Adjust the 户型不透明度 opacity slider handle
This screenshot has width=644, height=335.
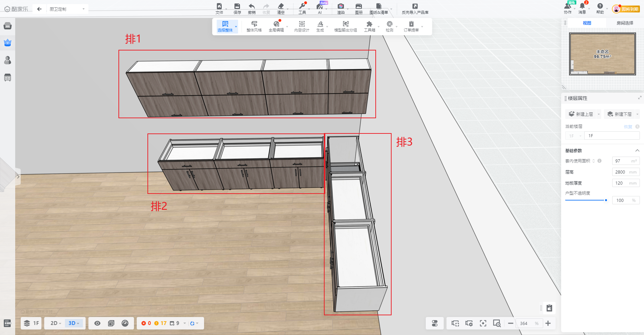606,200
